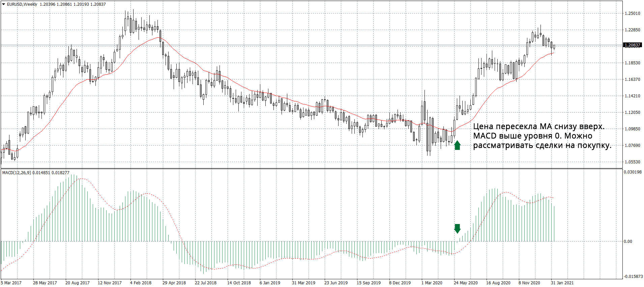This screenshot has width=644, height=287.
Task: Select the MACD(12,26,9) indicator label
Action: (17, 173)
